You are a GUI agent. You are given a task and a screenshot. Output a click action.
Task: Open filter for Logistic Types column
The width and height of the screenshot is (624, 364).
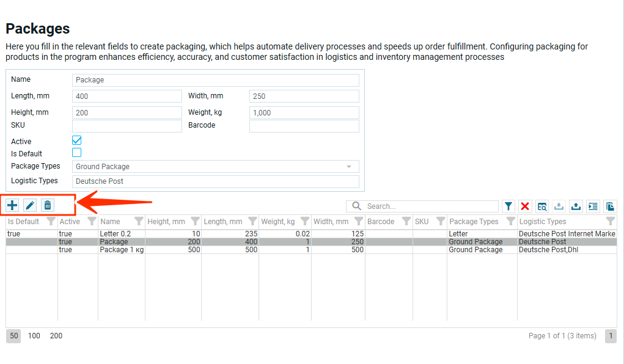tap(610, 222)
